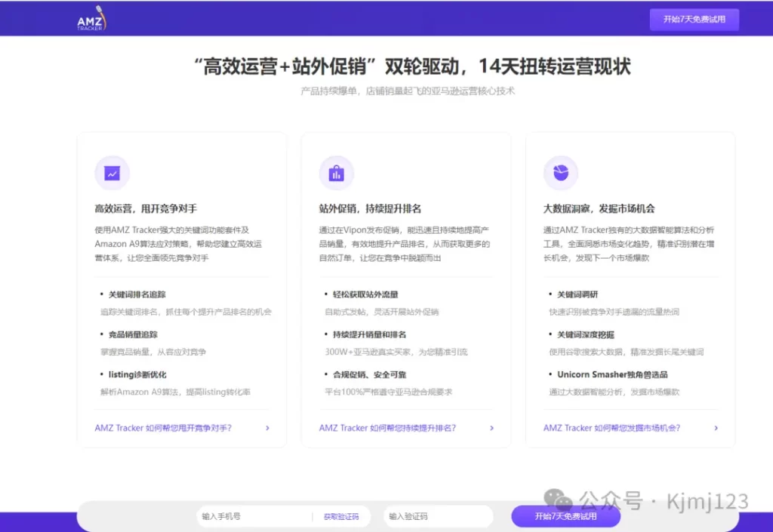Click text 平台100%严格遵守亚马逊合规要求
Image resolution: width=773 pixels, height=532 pixels.
coord(389,392)
